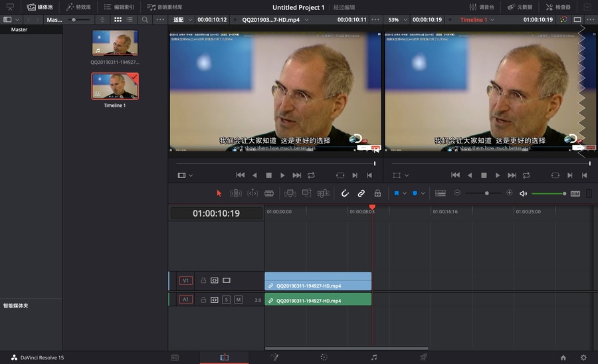Stop playback in the source viewer

point(269,175)
